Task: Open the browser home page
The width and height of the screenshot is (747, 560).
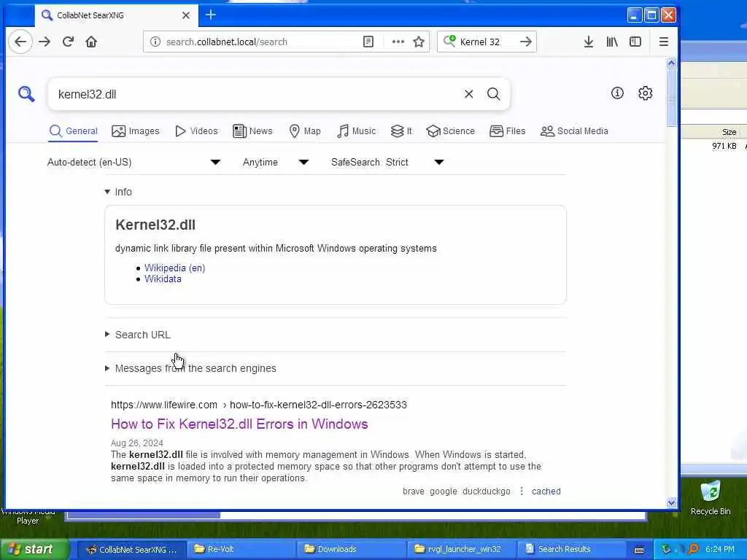Action: (x=91, y=42)
